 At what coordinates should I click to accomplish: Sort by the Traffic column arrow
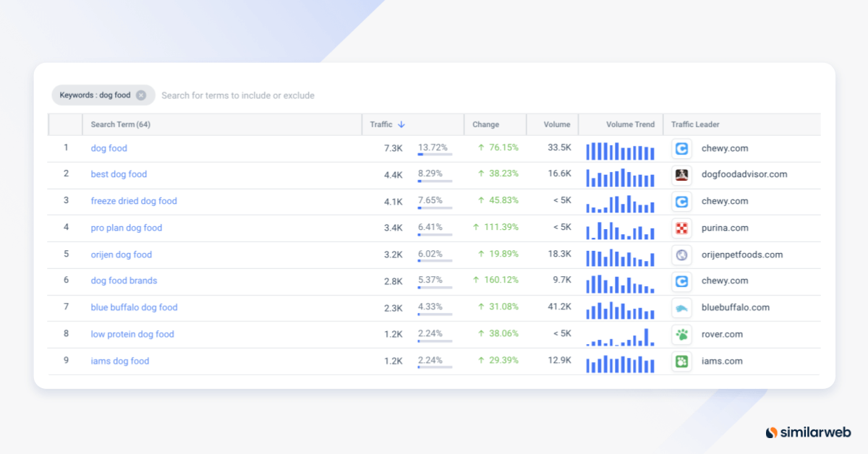[401, 124]
